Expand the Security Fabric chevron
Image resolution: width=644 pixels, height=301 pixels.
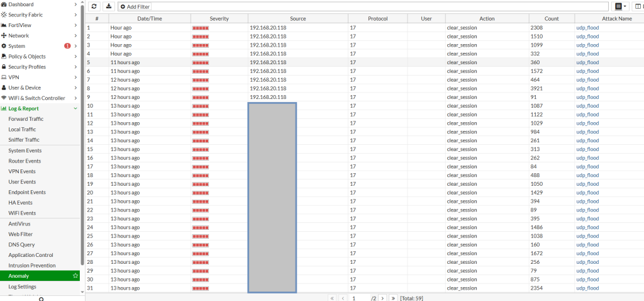coord(75,15)
